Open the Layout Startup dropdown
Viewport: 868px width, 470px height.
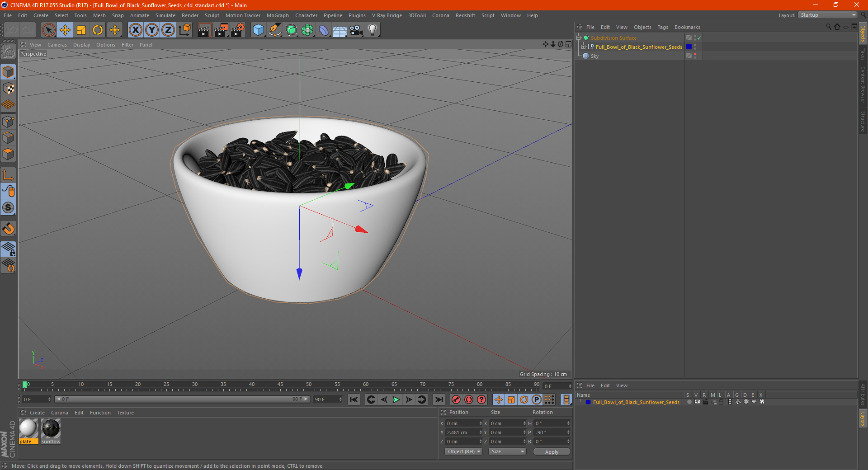coord(828,15)
